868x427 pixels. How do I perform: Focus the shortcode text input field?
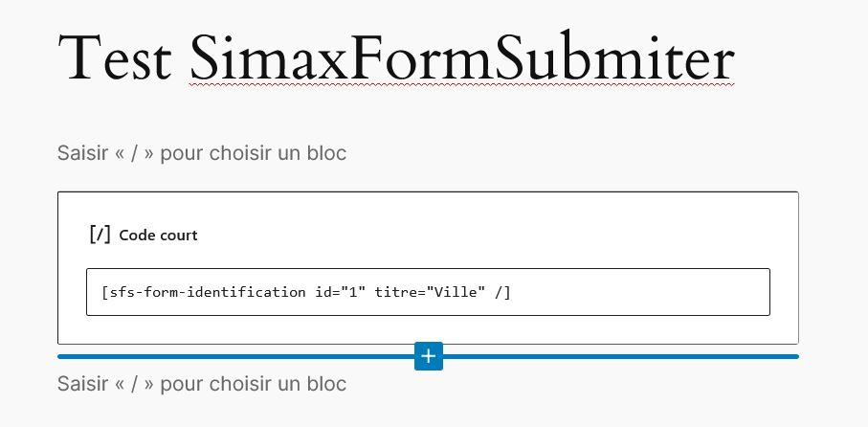[428, 292]
